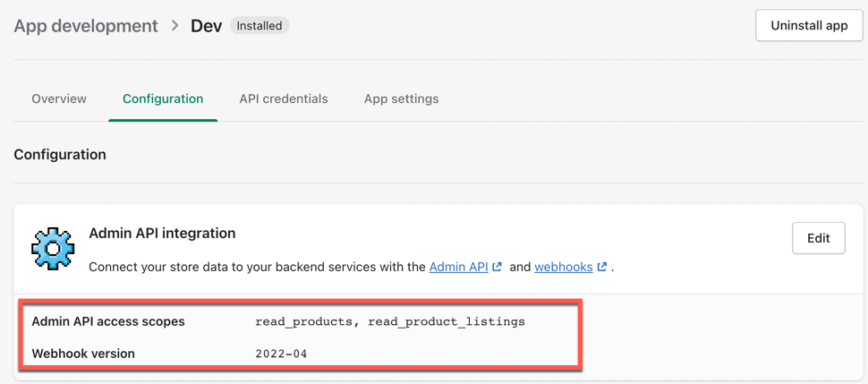Click the Admin API integration heading

pyautogui.click(x=162, y=233)
